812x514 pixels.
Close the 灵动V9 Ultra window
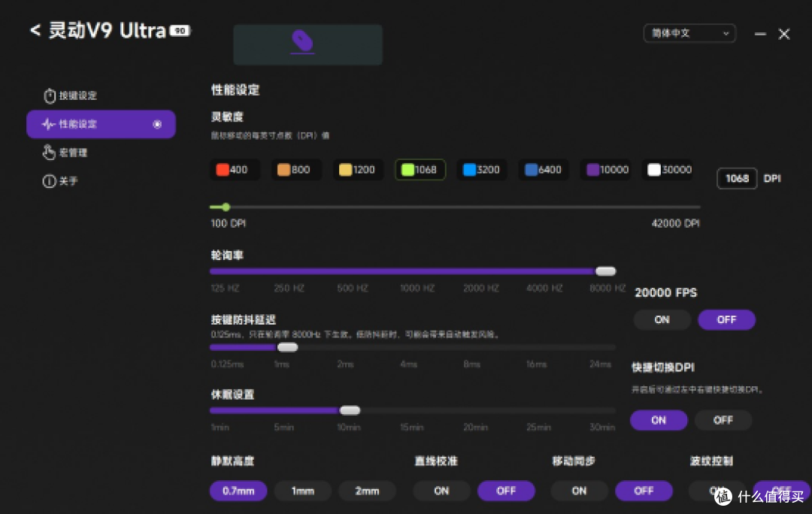(x=784, y=34)
